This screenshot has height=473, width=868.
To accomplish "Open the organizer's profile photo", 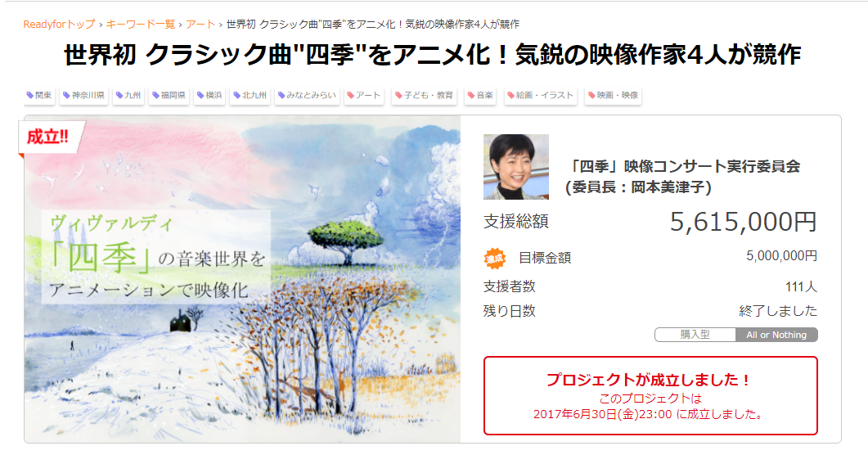I will [x=516, y=167].
